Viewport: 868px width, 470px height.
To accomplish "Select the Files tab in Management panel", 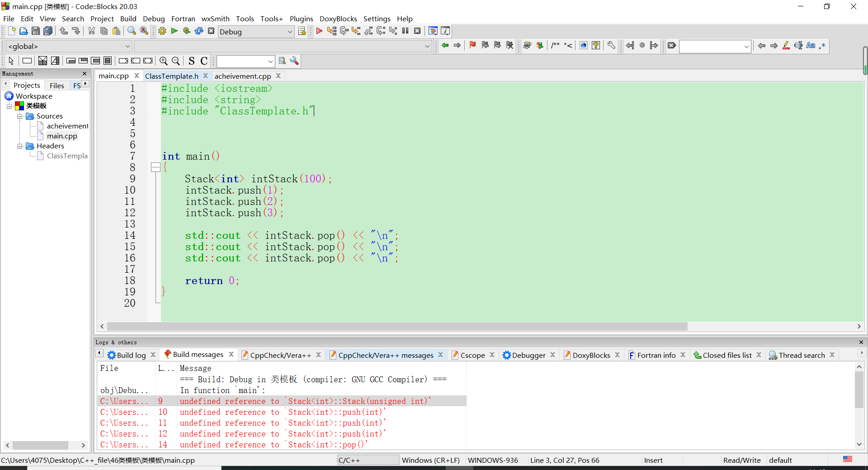I will pos(57,85).
